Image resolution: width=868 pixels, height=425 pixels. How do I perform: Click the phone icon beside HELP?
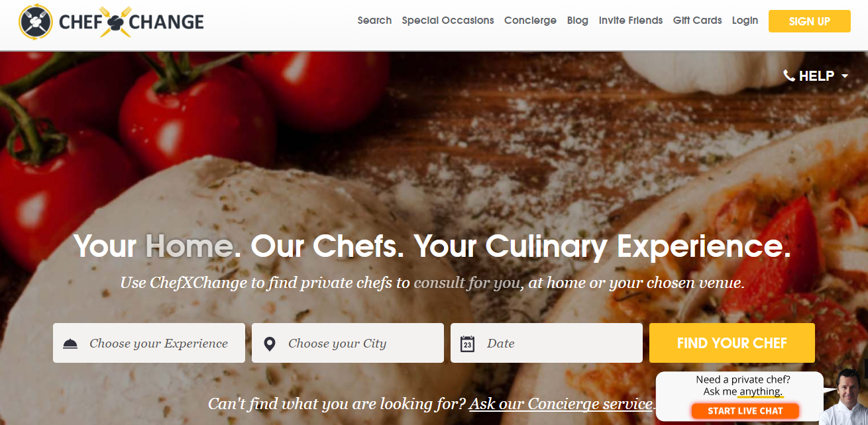tap(789, 75)
